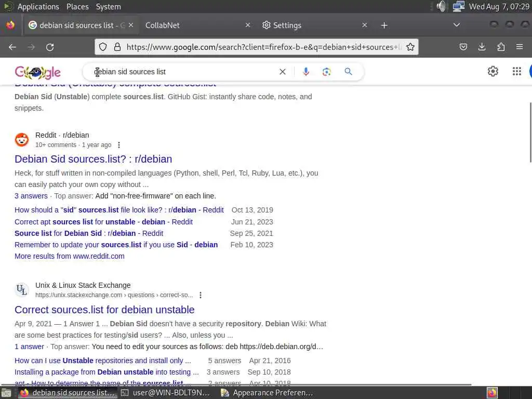
Task: Open the Google apps grid
Action: coord(517,71)
